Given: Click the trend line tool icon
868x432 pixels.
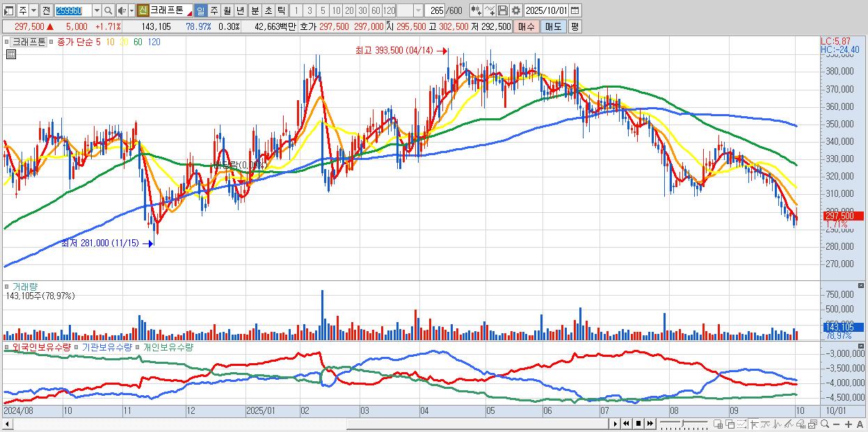Looking at the screenshot, I should point(766,424).
